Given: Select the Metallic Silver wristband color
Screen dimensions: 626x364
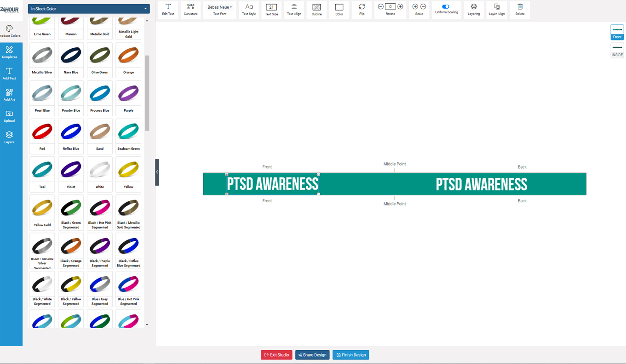Looking at the screenshot, I should point(42,60).
